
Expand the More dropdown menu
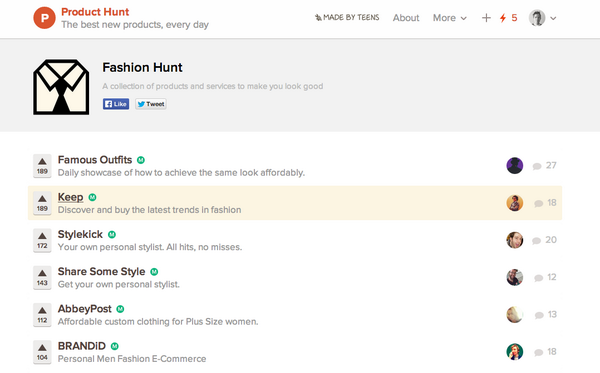point(450,18)
